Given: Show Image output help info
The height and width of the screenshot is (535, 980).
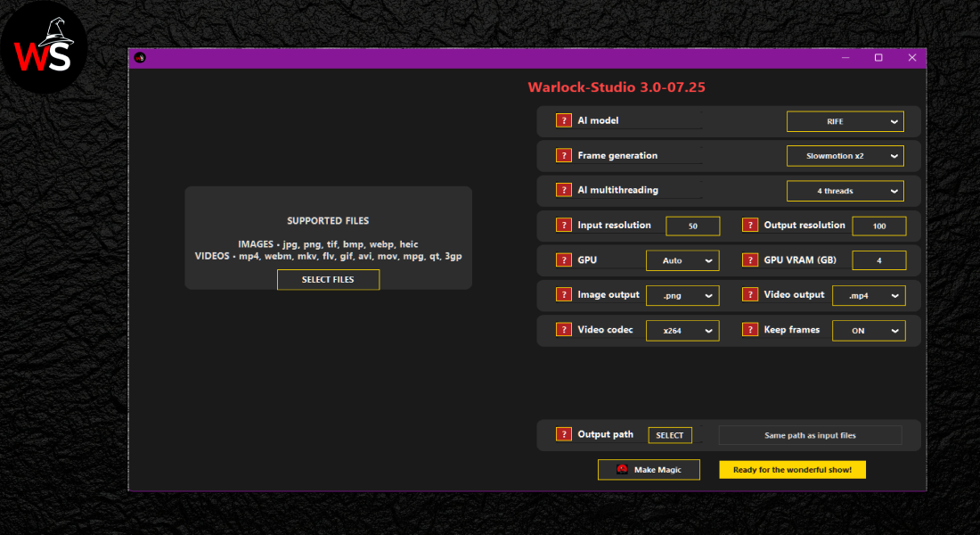Looking at the screenshot, I should coord(563,295).
